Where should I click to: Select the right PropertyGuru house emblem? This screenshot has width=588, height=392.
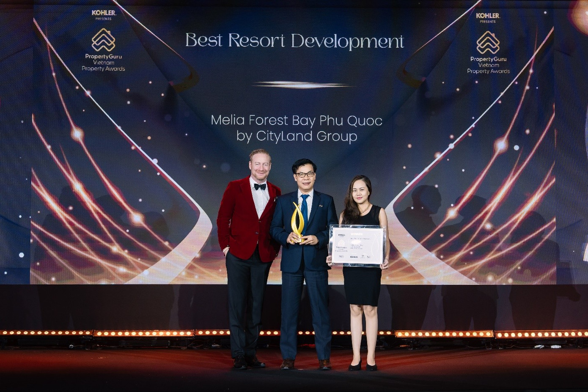[488, 43]
